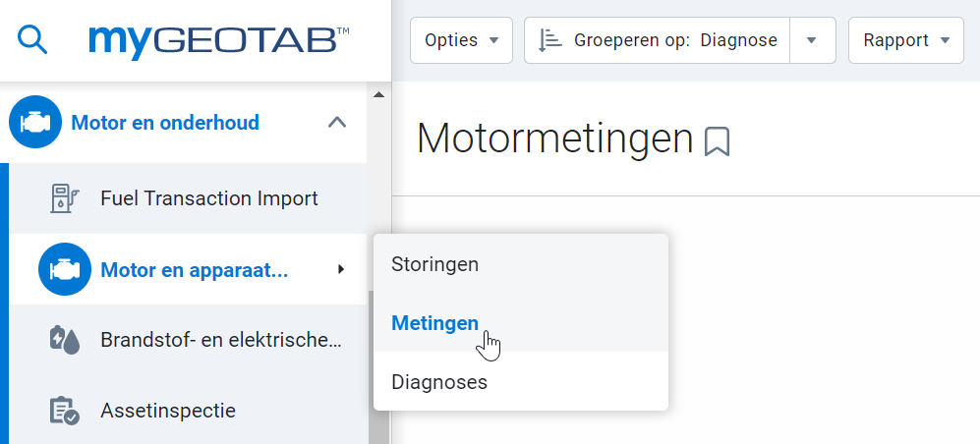980x444 pixels.
Task: Open Assetinspectie from the sidebar
Action: (167, 411)
